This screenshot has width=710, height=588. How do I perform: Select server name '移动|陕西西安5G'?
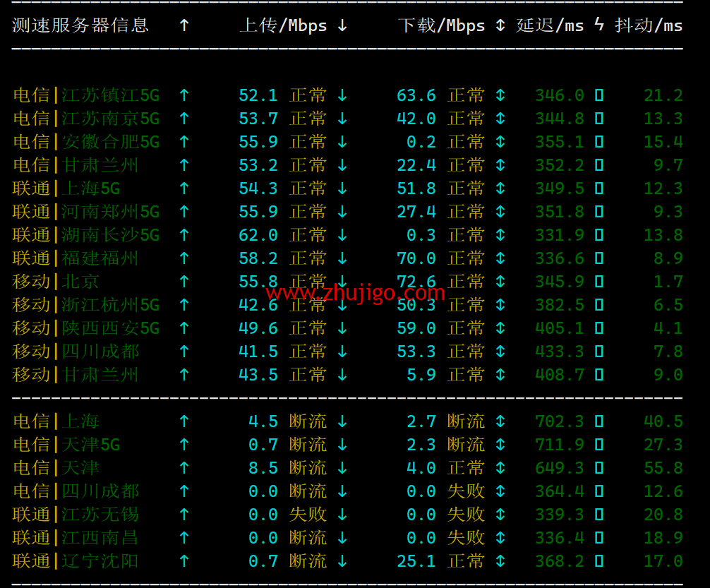(86, 328)
